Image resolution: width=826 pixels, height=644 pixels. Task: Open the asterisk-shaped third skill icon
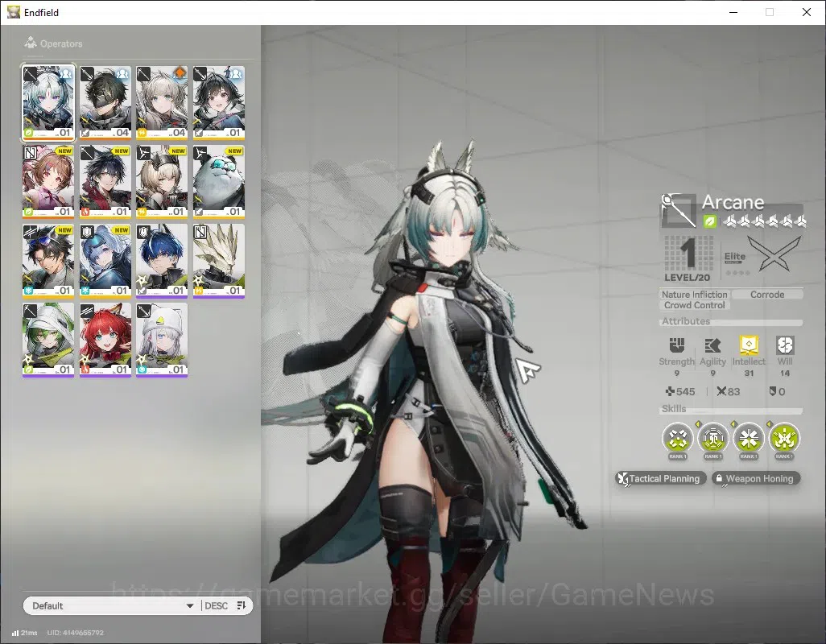749,438
